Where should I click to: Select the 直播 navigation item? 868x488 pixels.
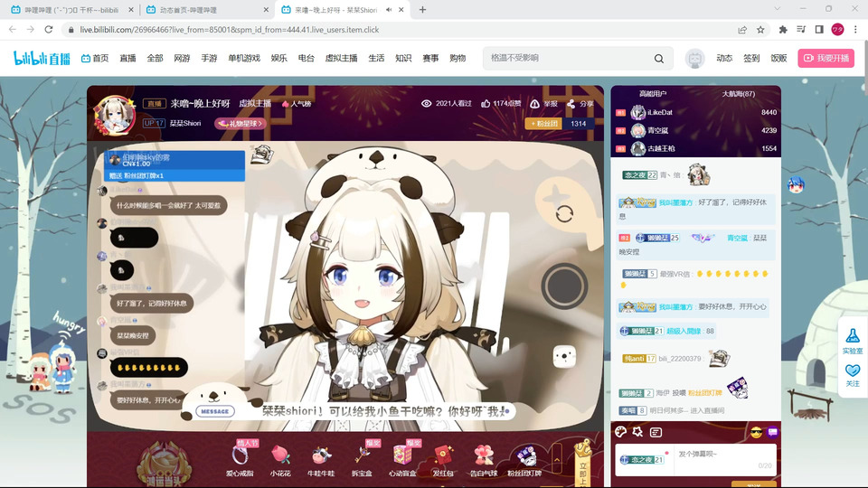coord(127,58)
